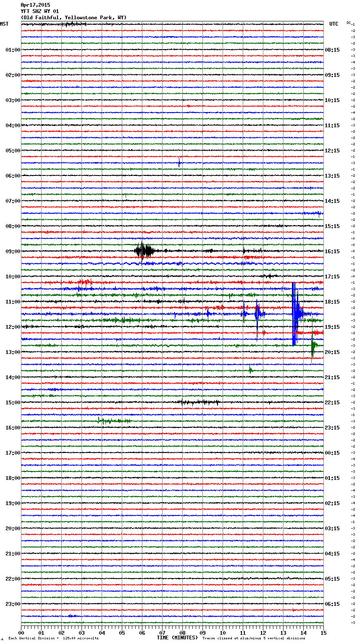Select the 18:00 MST time label
Viewport: 357px width, 644px height.
tap(13, 478)
